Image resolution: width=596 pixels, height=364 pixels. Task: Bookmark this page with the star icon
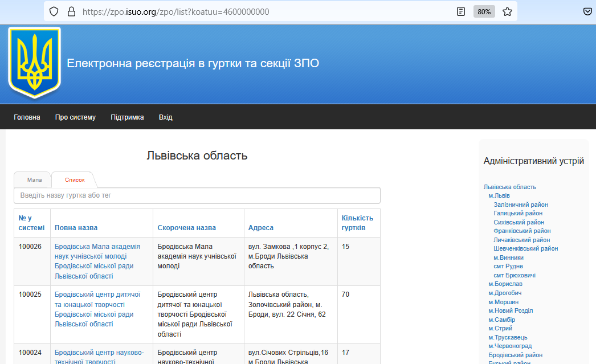[x=507, y=11]
